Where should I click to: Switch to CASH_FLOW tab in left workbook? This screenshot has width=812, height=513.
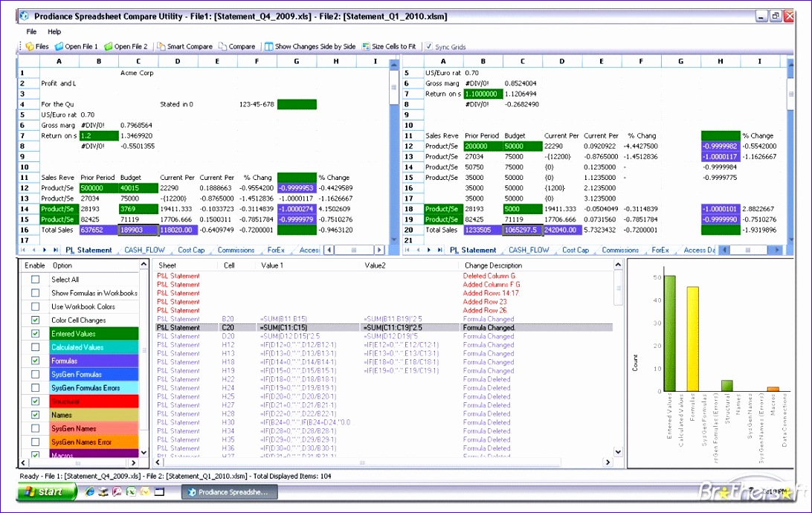click(144, 251)
